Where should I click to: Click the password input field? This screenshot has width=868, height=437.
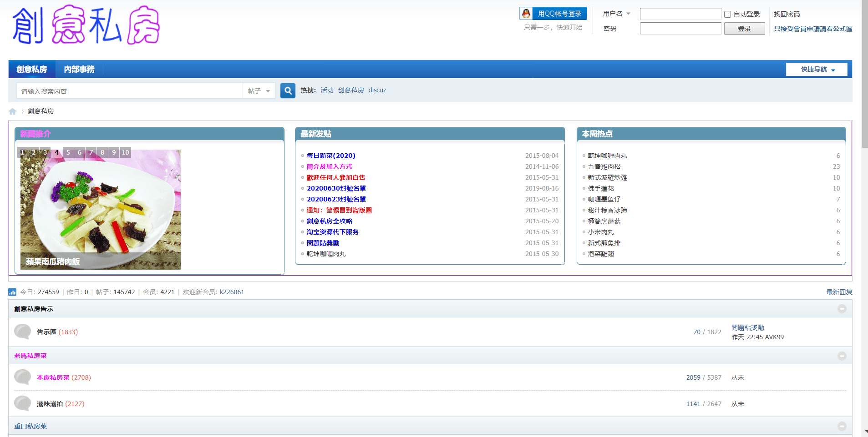[680, 29]
